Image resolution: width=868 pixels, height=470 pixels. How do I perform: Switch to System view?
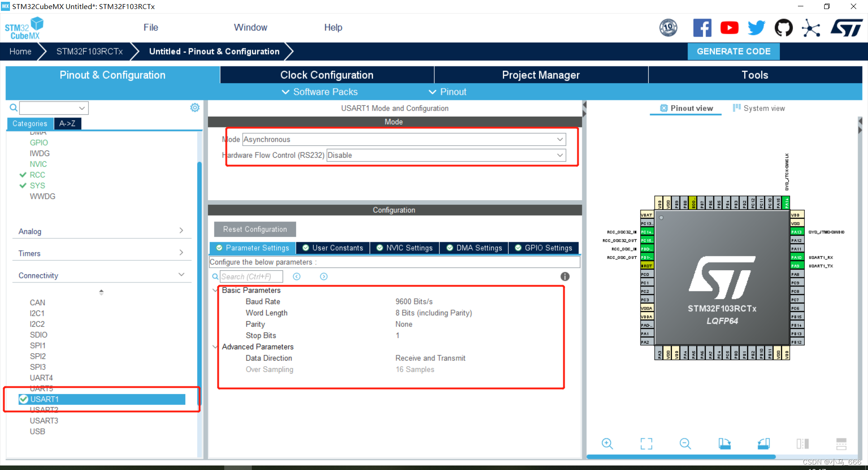pyautogui.click(x=759, y=108)
